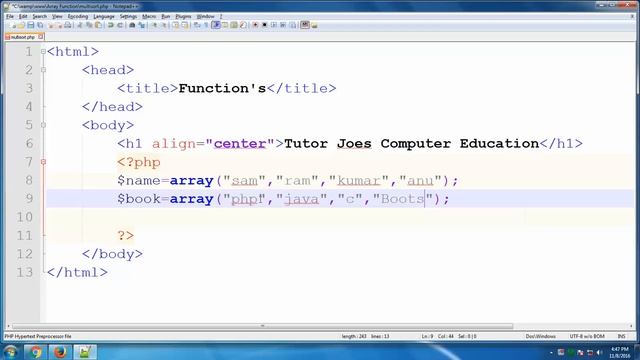Save the file with the Save toolbar icon
The width and height of the screenshot is (640, 360).
click(31, 25)
